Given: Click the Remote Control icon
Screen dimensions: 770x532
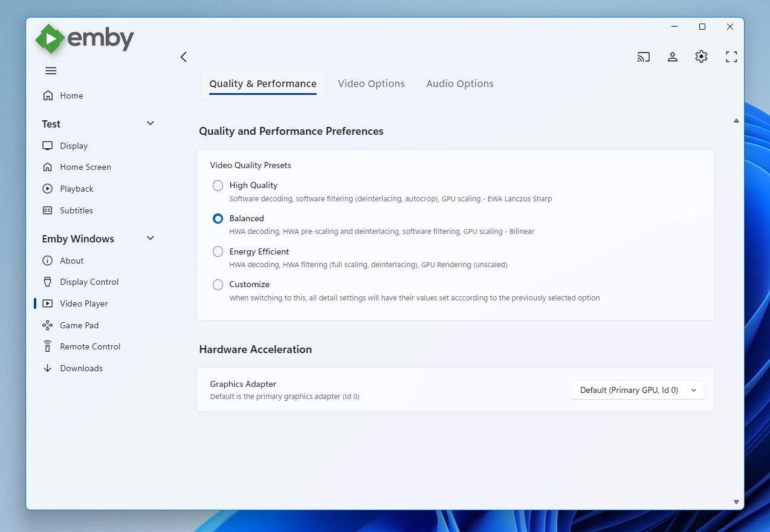Looking at the screenshot, I should coord(48,346).
